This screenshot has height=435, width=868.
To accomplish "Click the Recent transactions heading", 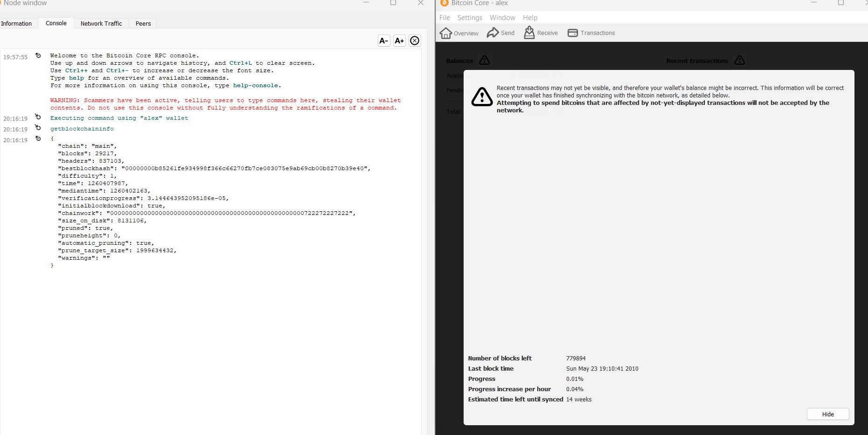I will 697,61.
